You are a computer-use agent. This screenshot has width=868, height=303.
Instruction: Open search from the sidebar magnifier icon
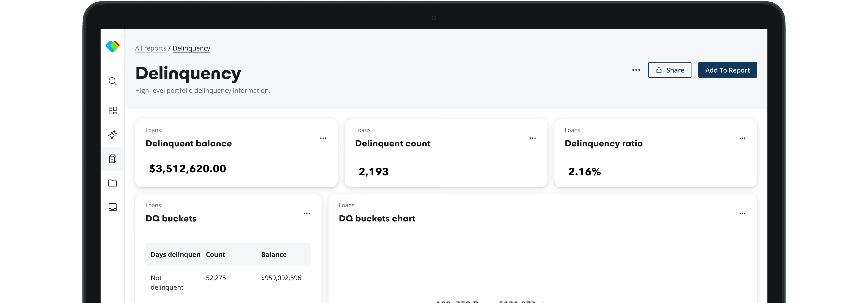(112, 81)
